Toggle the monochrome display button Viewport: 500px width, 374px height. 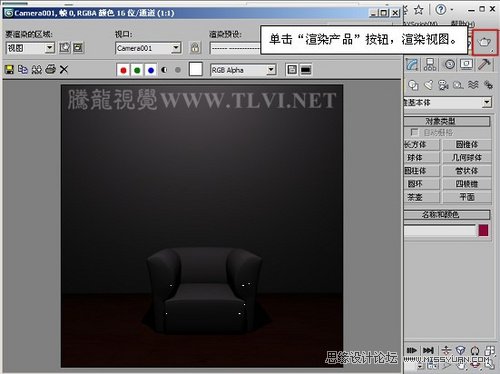tap(178, 70)
